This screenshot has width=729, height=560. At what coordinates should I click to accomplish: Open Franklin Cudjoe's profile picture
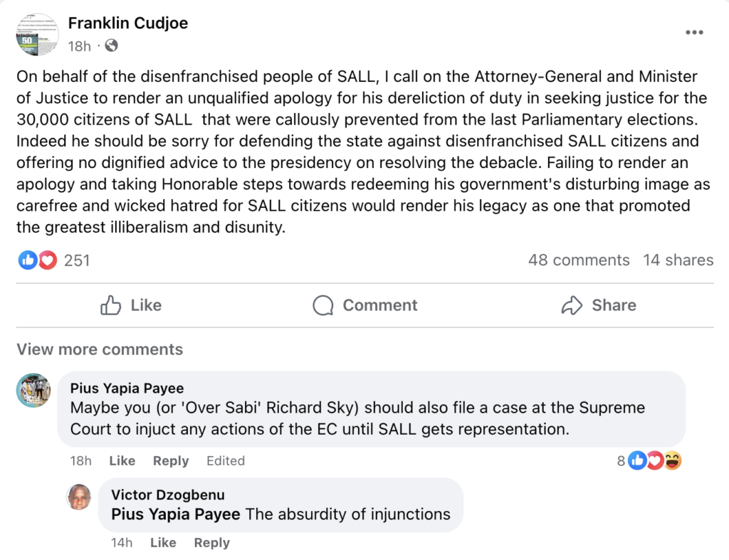[x=37, y=34]
